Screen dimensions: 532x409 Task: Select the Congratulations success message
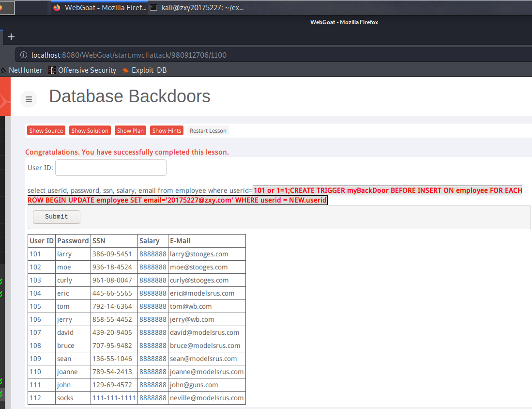pyautogui.click(x=127, y=152)
